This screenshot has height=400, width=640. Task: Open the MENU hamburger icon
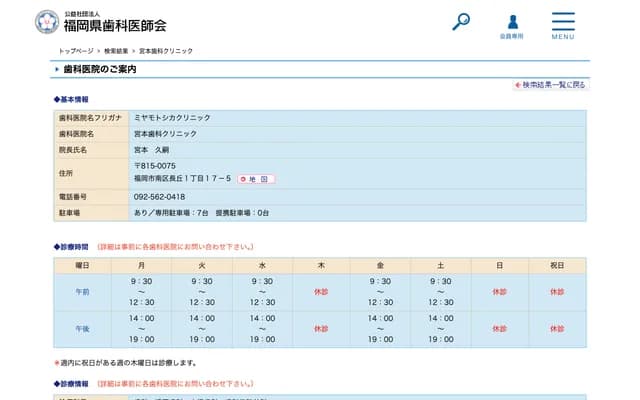(563, 25)
